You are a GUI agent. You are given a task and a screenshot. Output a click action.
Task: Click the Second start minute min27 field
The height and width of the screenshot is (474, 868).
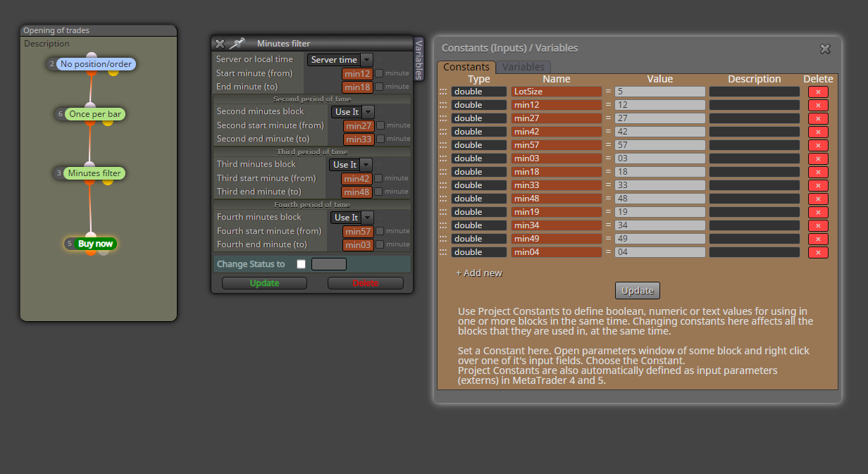click(x=359, y=125)
